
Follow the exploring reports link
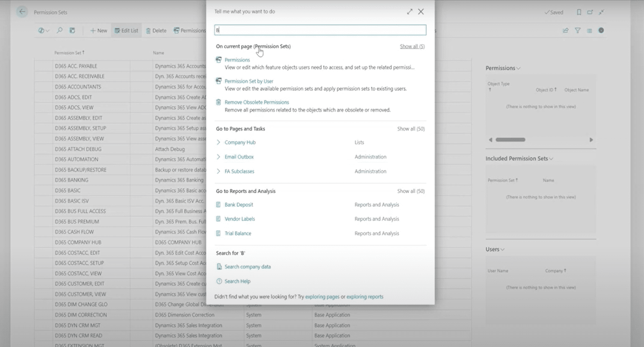(x=365, y=297)
